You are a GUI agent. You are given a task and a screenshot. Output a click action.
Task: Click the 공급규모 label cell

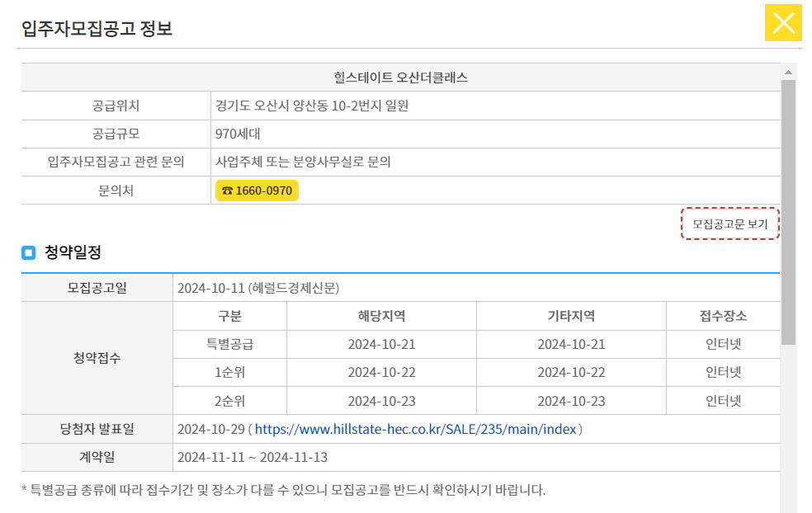point(116,134)
